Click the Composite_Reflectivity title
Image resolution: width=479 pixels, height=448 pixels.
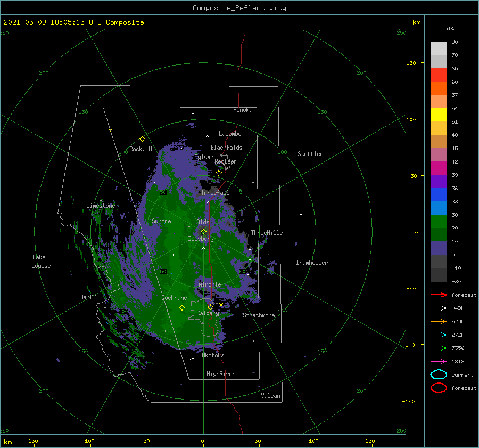pyautogui.click(x=240, y=8)
